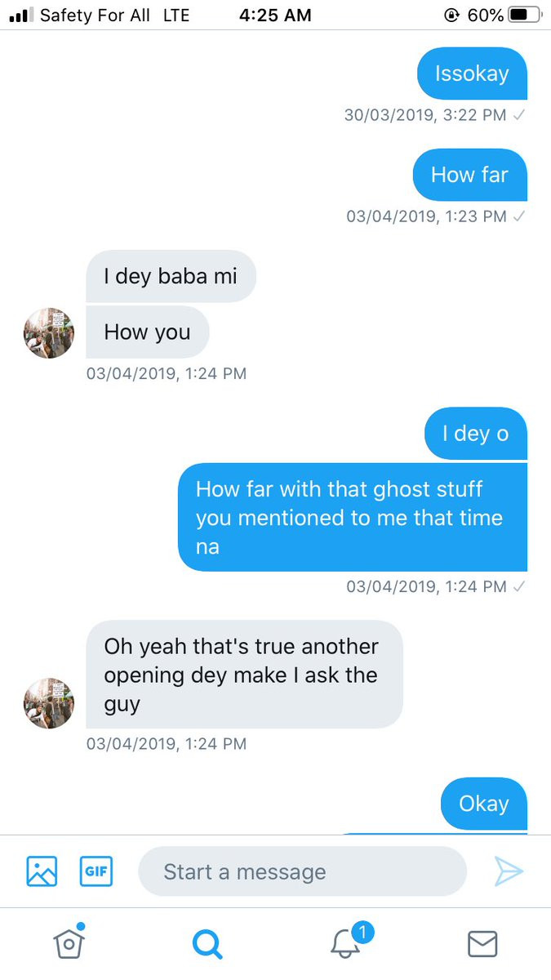Tap the photo attachment icon
The height and width of the screenshot is (980, 551).
pos(42,871)
